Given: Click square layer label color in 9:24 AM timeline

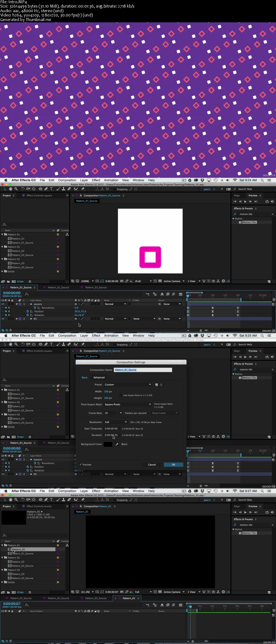Looking at the screenshot, I should point(20,304).
